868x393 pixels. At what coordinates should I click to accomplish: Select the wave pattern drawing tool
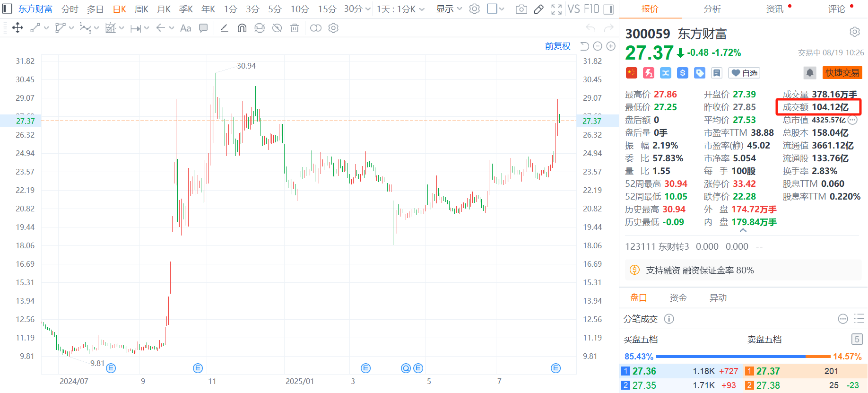click(85, 28)
